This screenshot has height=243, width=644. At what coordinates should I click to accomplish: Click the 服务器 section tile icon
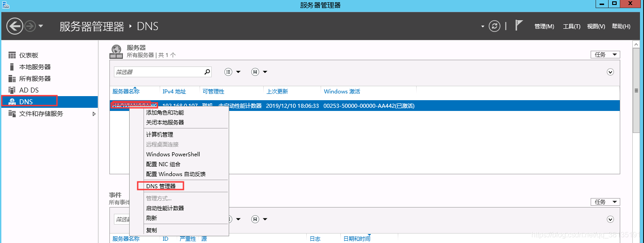[116, 52]
